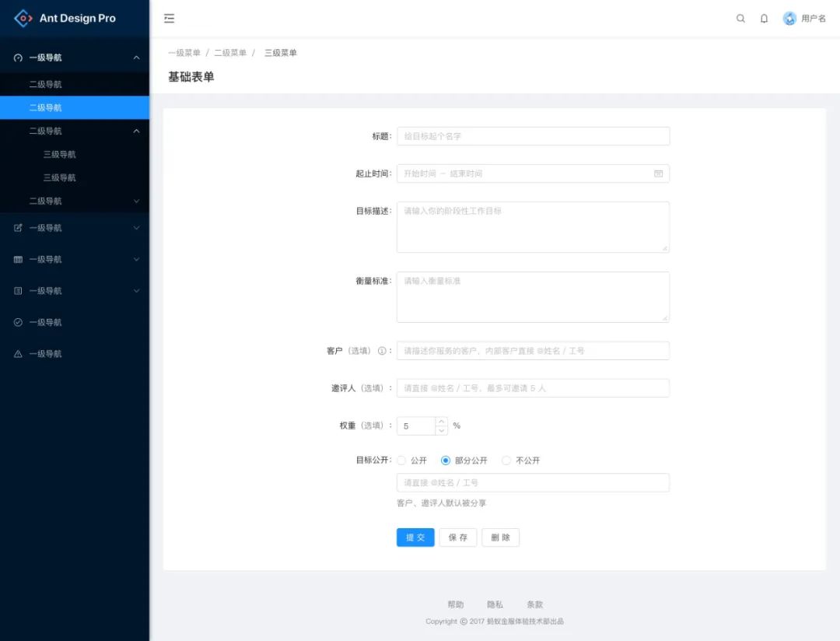Collapse the first 一级导航 menu chevron

click(x=137, y=58)
